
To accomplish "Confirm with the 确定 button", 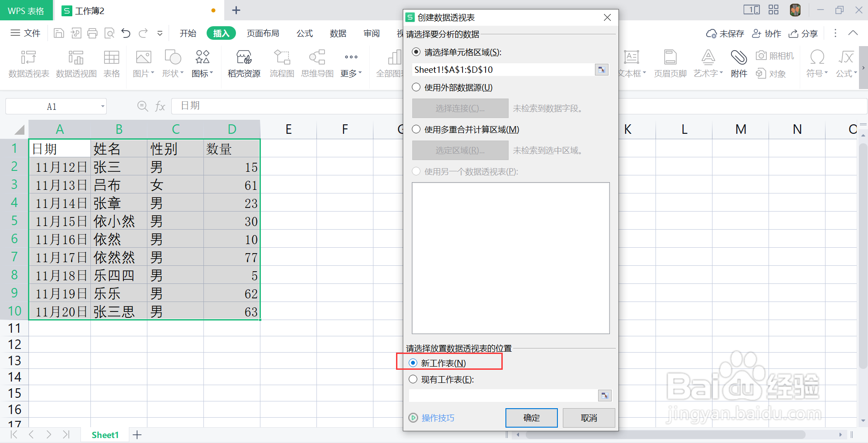I will coord(531,418).
